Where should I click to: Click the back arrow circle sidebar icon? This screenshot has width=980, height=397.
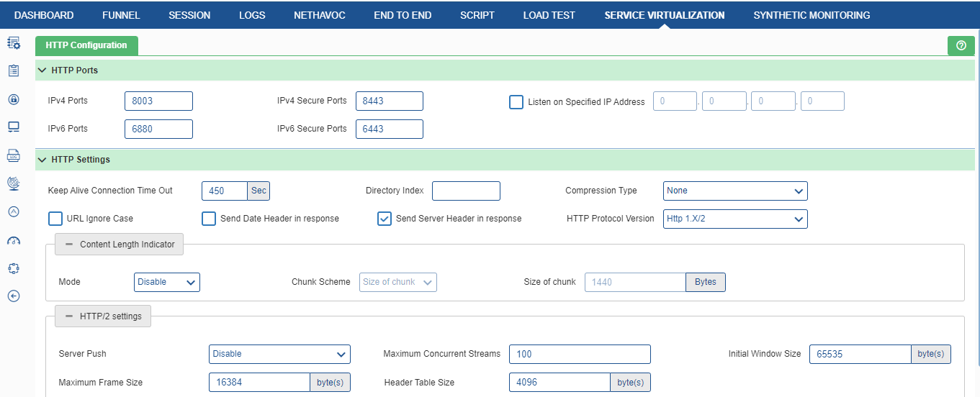click(13, 296)
